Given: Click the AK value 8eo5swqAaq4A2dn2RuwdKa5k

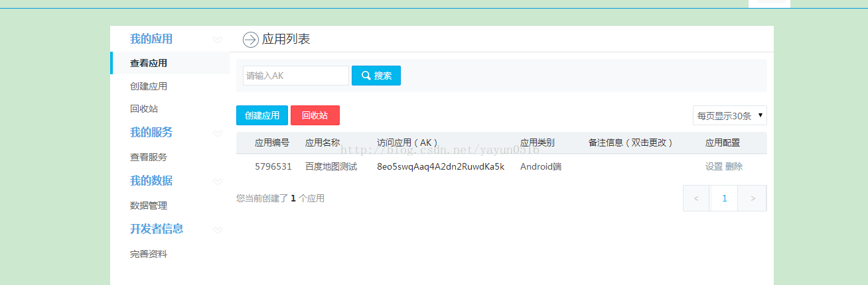Looking at the screenshot, I should pos(441,166).
